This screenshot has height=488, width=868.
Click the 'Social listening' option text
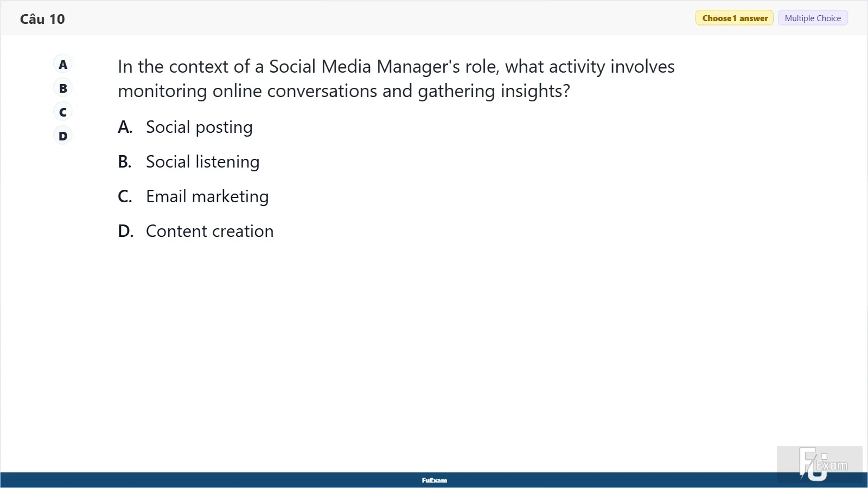(x=202, y=162)
